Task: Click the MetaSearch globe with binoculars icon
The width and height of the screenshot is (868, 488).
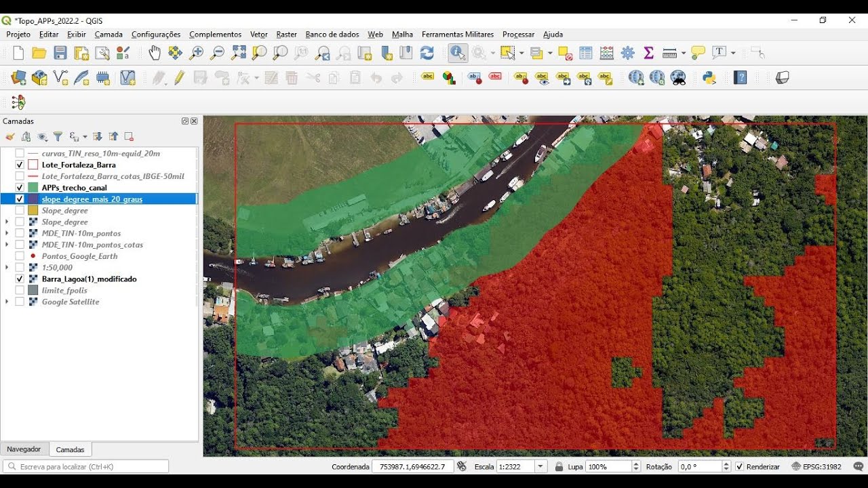Action: (678, 78)
